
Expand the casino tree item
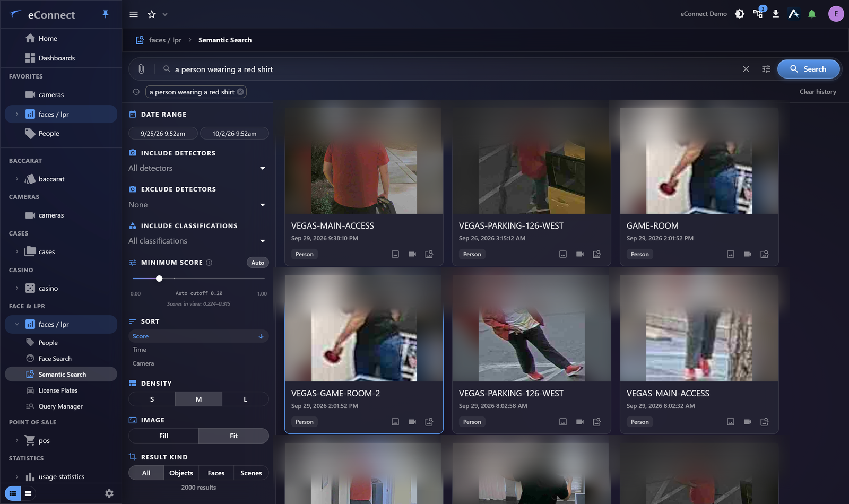17,288
